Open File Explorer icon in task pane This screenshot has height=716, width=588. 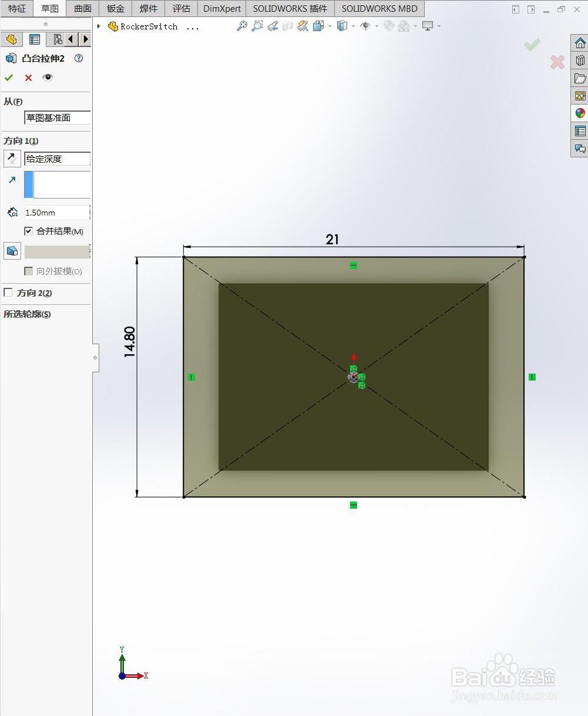tap(580, 78)
